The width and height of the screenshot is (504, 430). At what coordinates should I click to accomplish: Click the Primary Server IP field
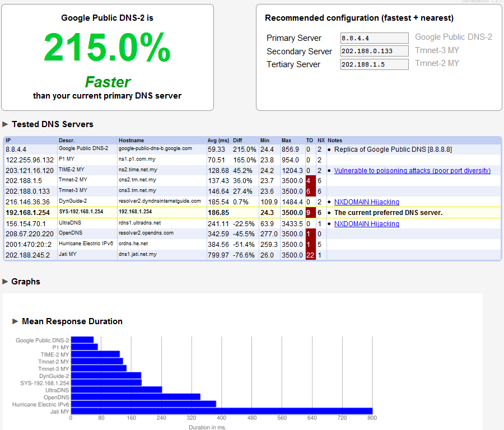[375, 38]
